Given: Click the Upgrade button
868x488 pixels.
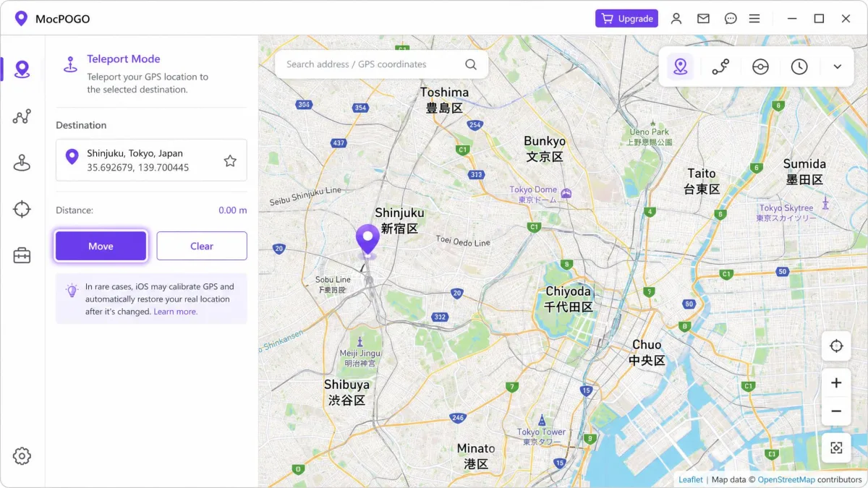Looking at the screenshot, I should (x=626, y=19).
